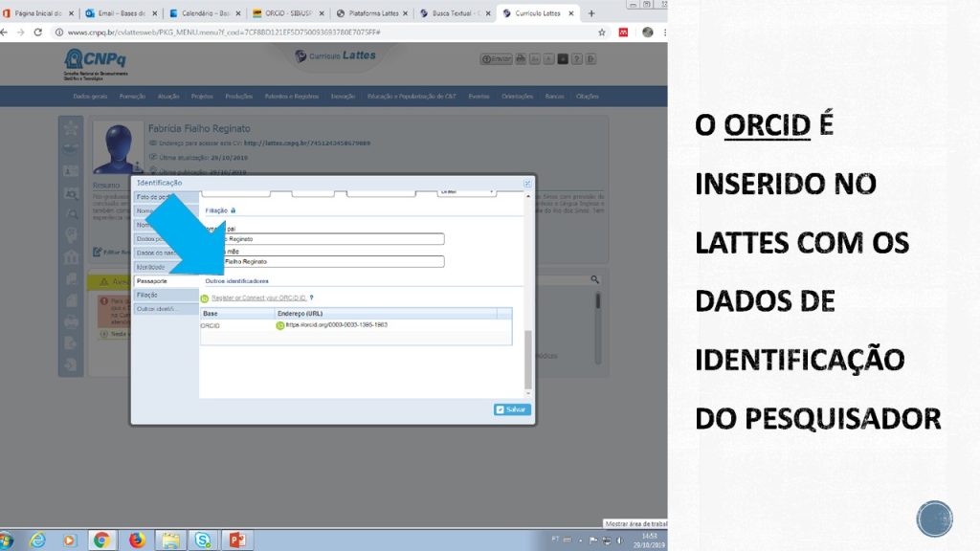980x551 pixels.
Task: Open the lattes.cnpq.br CV address link
Action: click(307, 143)
